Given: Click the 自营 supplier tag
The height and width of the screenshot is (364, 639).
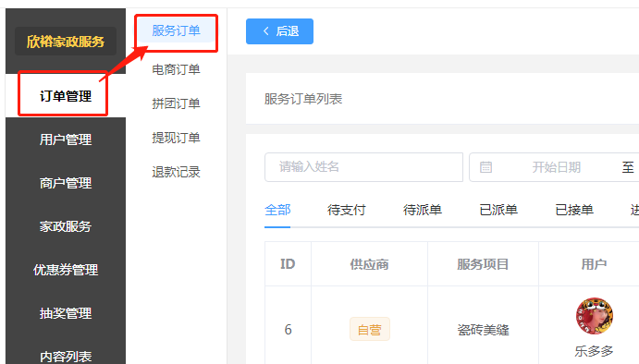Looking at the screenshot, I should (x=370, y=329).
